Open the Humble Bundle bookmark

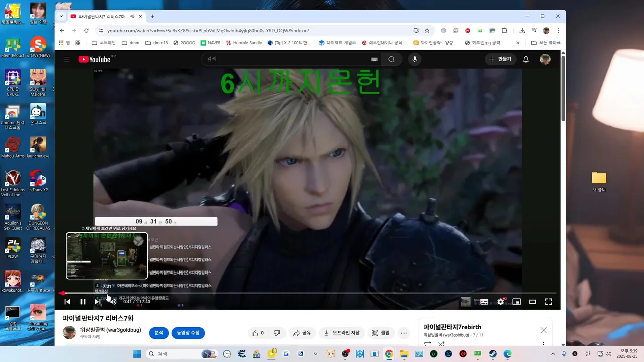pyautogui.click(x=244, y=43)
